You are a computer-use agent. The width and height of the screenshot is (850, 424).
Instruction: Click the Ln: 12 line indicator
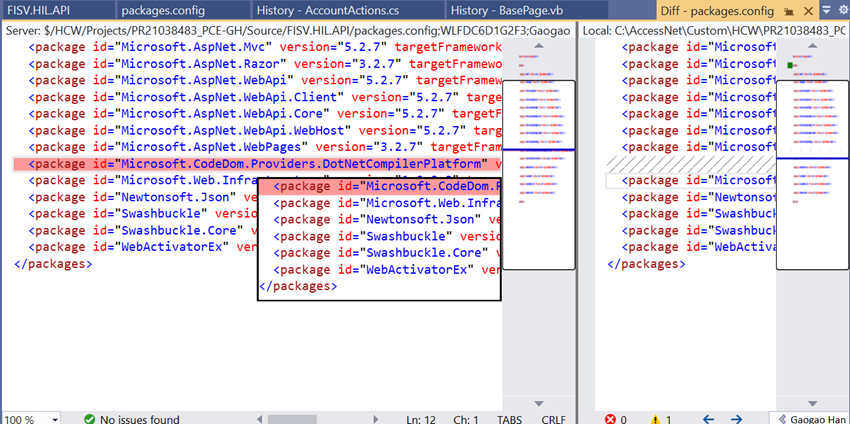(x=421, y=419)
